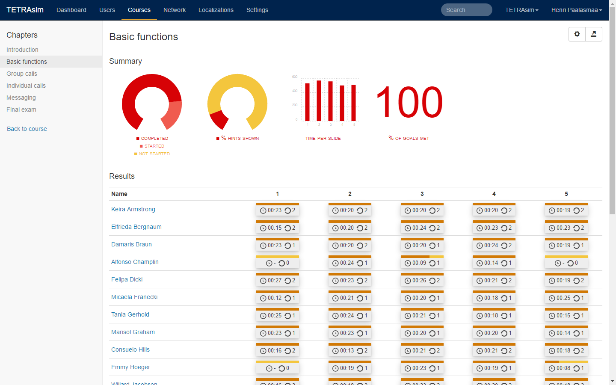
Task: Select the Courses tab
Action: point(139,10)
